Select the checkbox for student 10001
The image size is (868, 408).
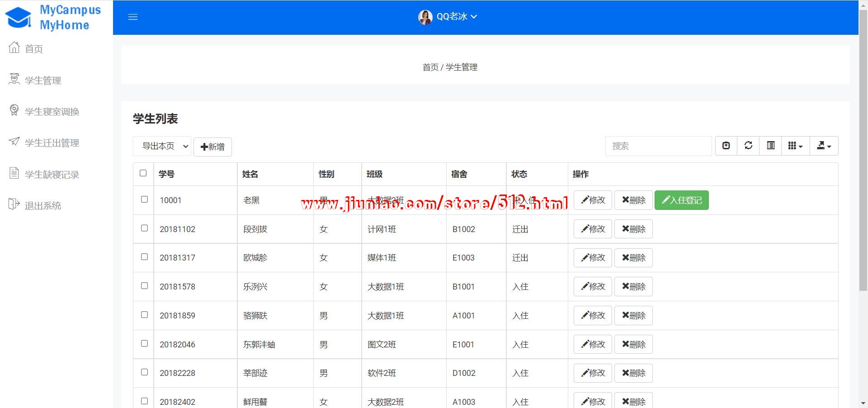click(x=144, y=199)
